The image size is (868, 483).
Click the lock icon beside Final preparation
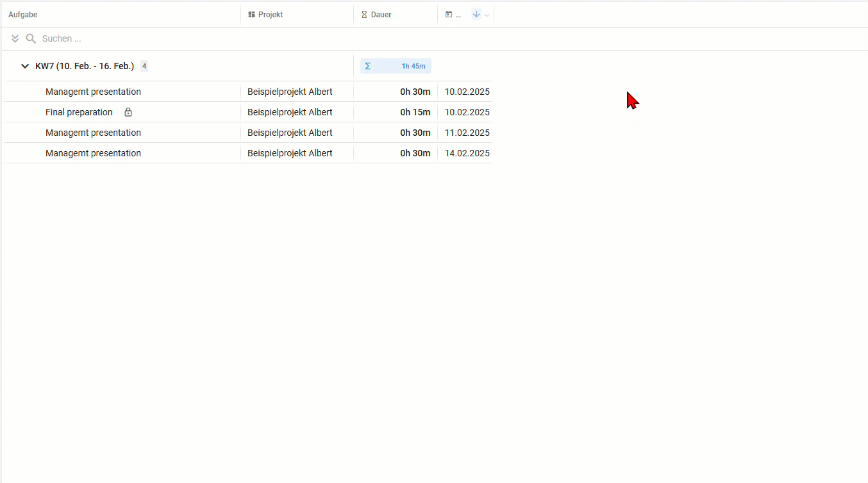coord(128,112)
